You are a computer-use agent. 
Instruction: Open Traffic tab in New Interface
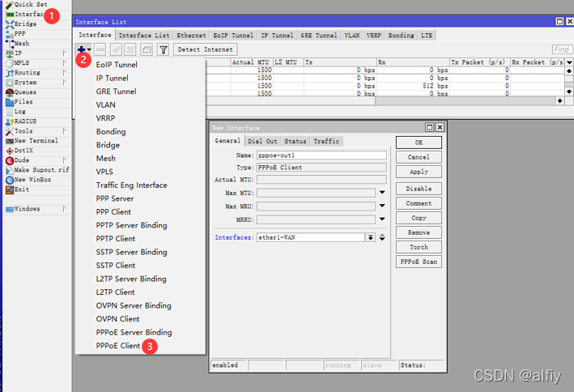point(326,141)
